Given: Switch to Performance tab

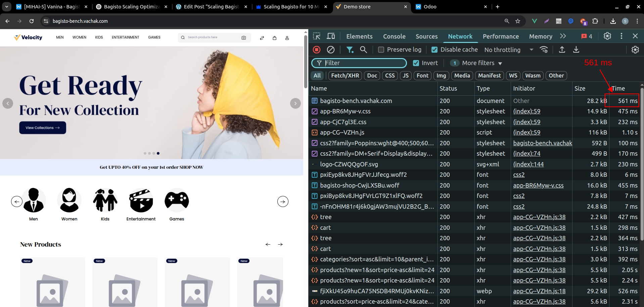Looking at the screenshot, I should point(501,36).
